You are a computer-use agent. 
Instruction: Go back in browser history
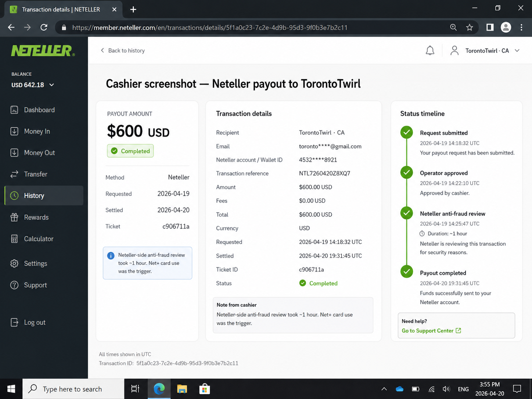(11, 27)
